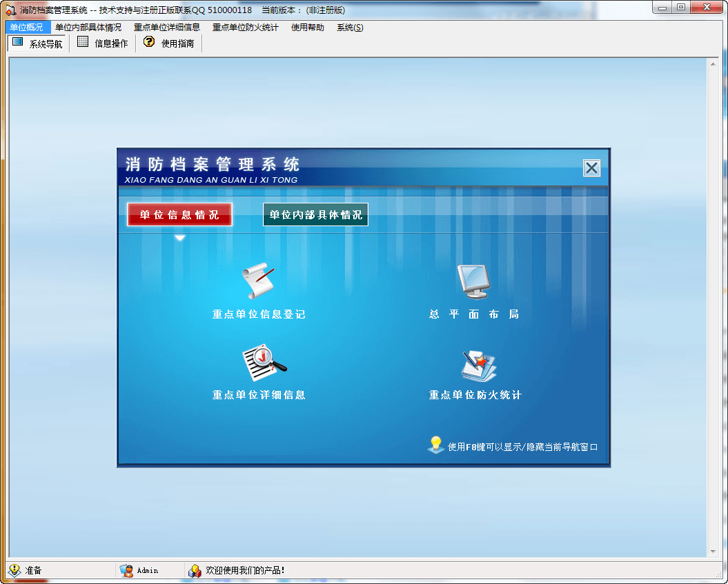
Task: Click the Admin user icon in status bar
Action: point(126,570)
